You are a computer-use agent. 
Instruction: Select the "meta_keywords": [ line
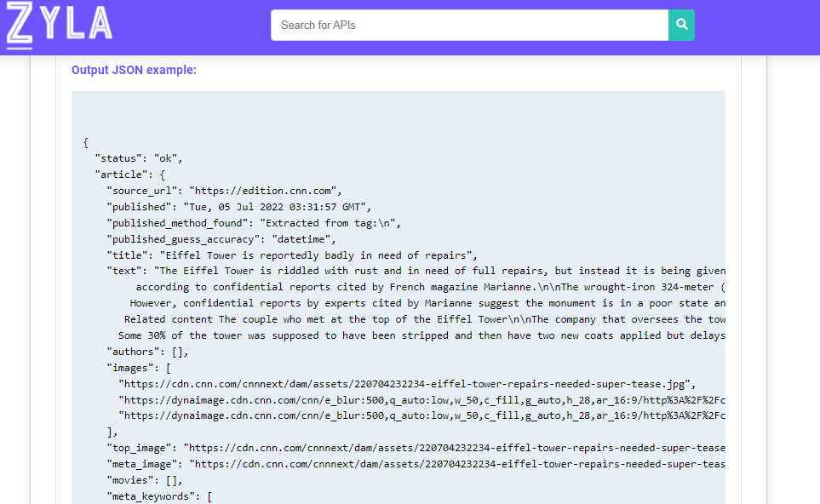click(159, 496)
